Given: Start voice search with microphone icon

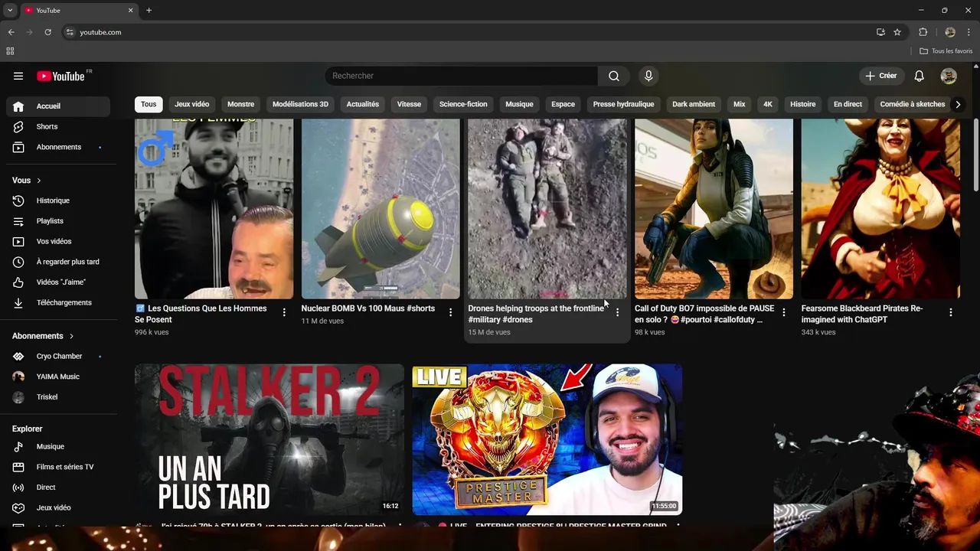Looking at the screenshot, I should click(x=648, y=76).
